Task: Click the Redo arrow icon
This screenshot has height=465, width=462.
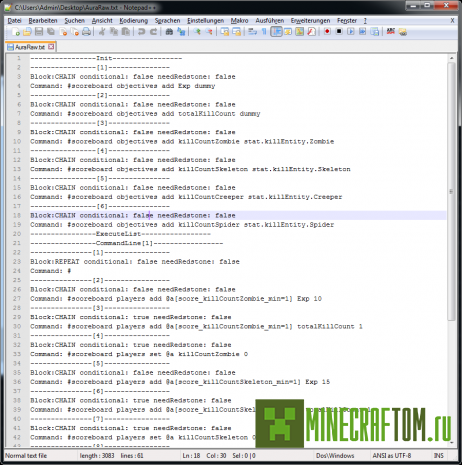Action: tap(153, 32)
